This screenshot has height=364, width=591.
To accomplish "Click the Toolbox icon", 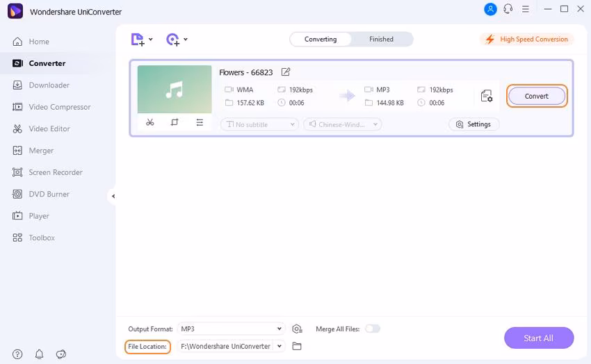I will pos(17,238).
